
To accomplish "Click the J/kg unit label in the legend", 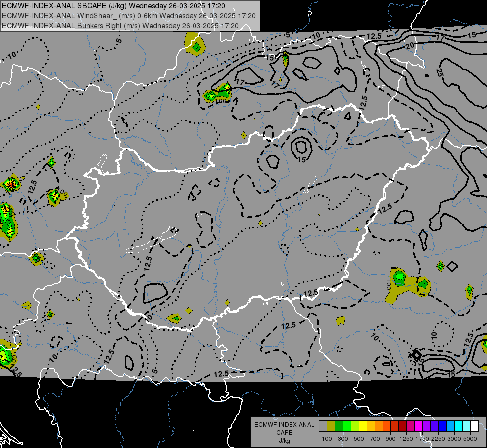I will tap(284, 441).
